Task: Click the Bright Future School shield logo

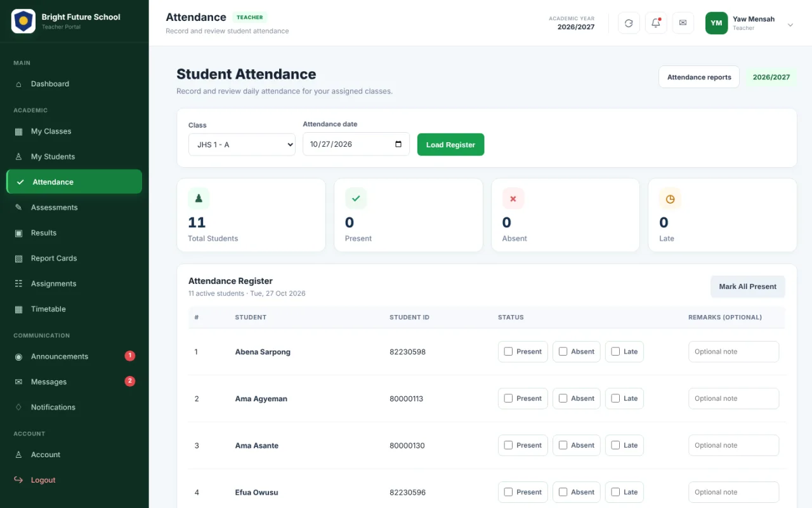Action: coord(23,22)
